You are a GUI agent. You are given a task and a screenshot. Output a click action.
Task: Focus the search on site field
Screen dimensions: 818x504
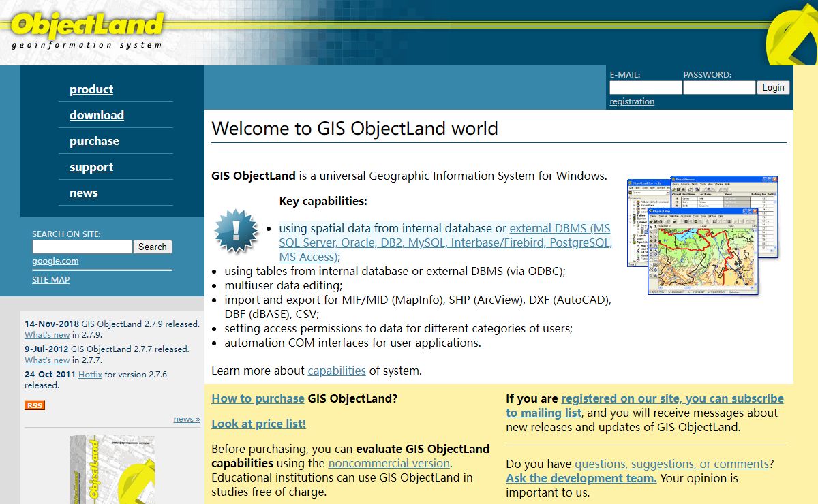(x=82, y=247)
